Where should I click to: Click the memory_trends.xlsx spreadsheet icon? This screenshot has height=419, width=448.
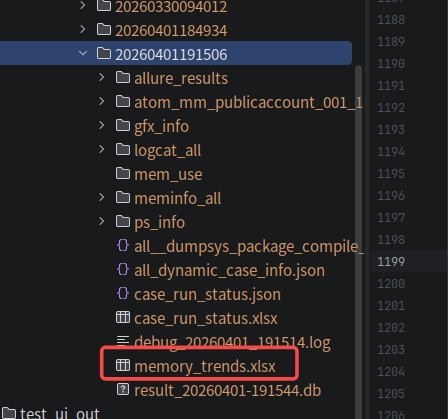pos(123,365)
